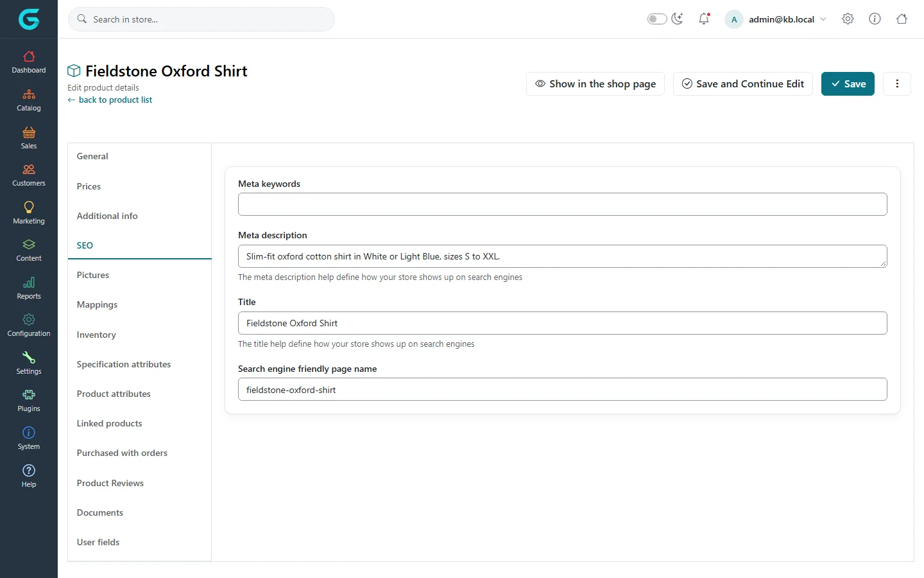The height and width of the screenshot is (578, 924).
Task: Click the Meta description text area
Action: pyautogui.click(x=563, y=256)
